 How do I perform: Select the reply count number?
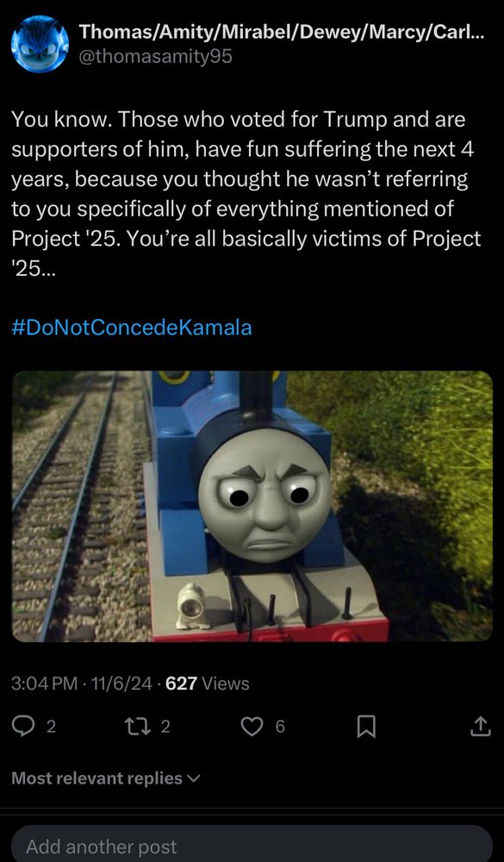(x=51, y=727)
